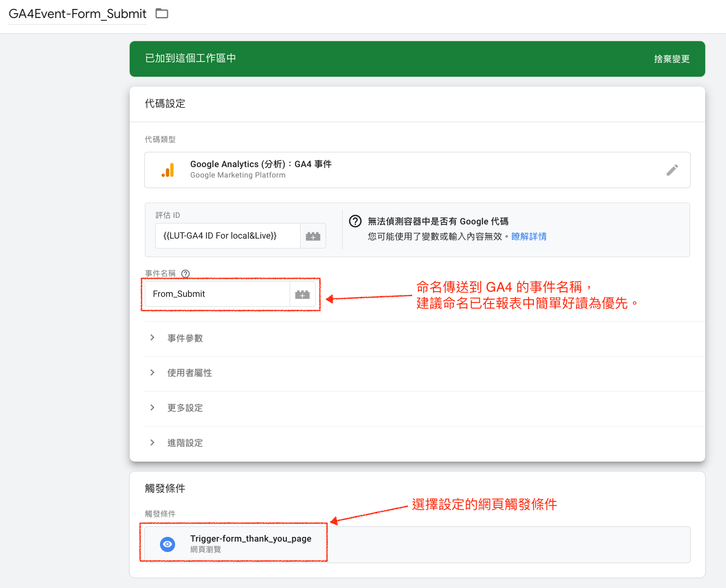Click the pencil edit icon for tag type
Image resolution: width=726 pixels, height=588 pixels.
(x=672, y=170)
